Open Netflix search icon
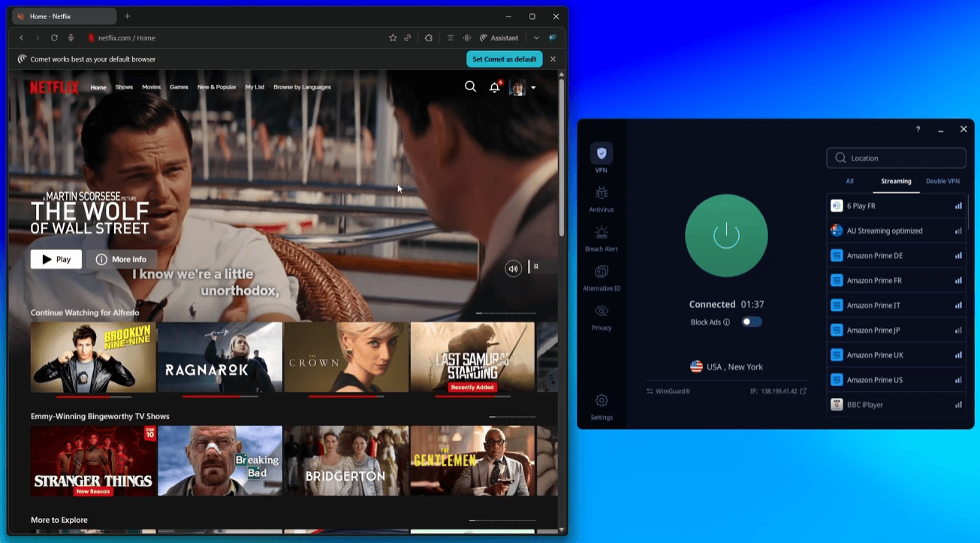Viewport: 980px width, 543px height. 470,87
